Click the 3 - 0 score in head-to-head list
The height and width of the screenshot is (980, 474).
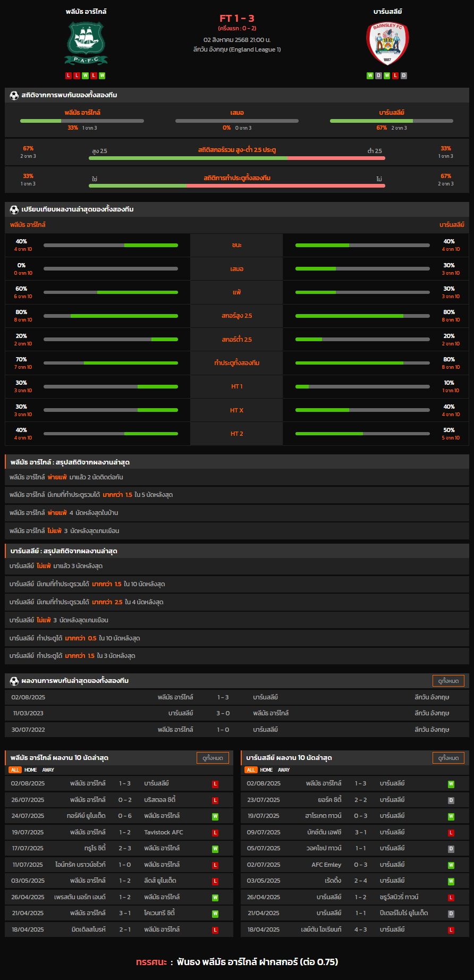coord(223,713)
